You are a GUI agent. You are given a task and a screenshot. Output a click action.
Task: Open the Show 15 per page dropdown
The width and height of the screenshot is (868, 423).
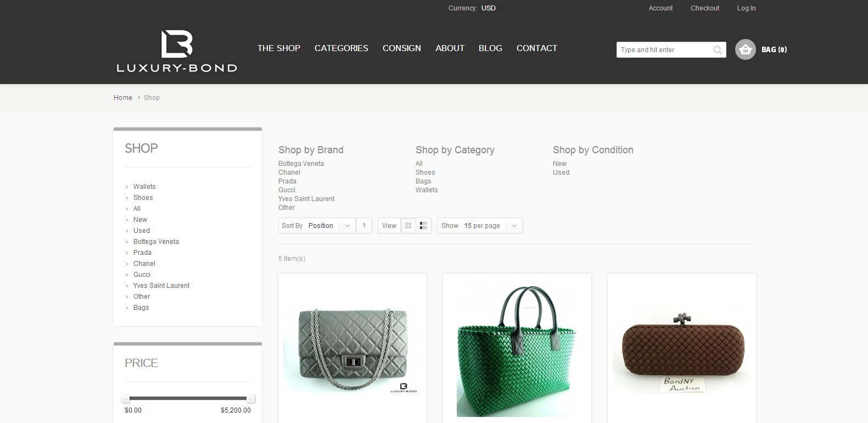(479, 226)
